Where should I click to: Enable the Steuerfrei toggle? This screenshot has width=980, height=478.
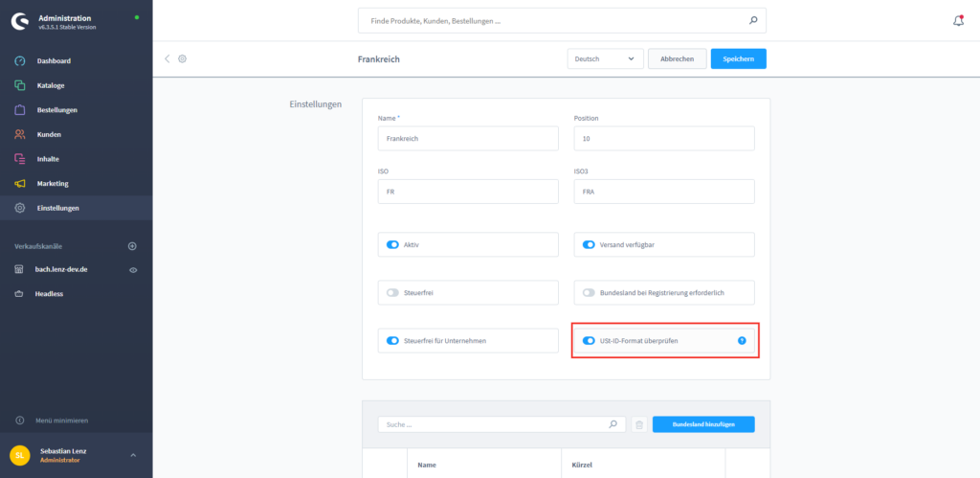click(x=392, y=292)
